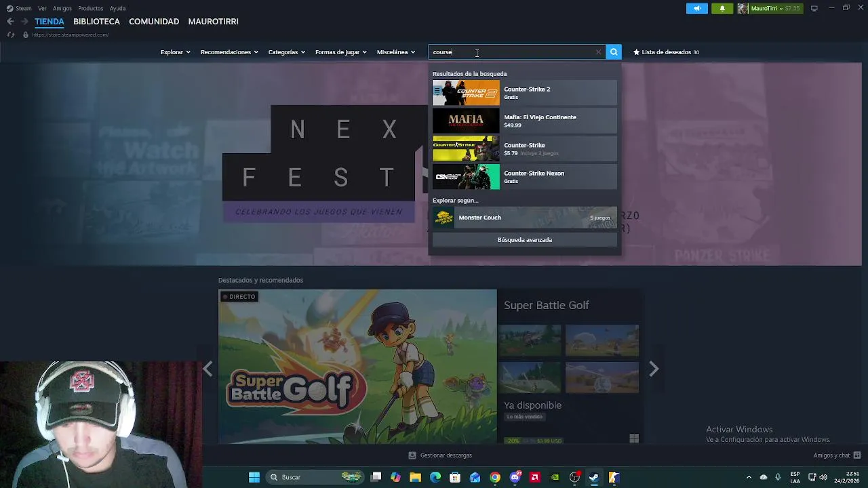Screen dimensions: 868x488
Task: Switch to the TIENDA tab
Action: click(x=50, y=22)
